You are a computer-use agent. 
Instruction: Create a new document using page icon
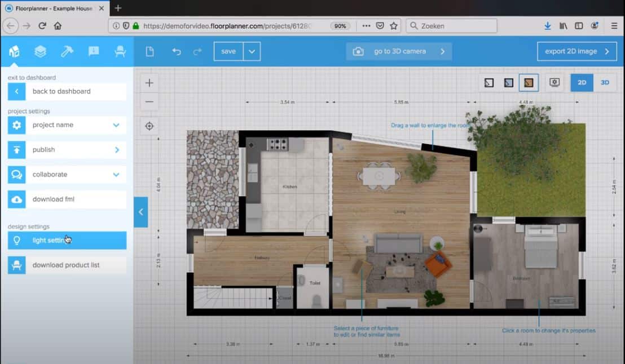click(x=150, y=51)
